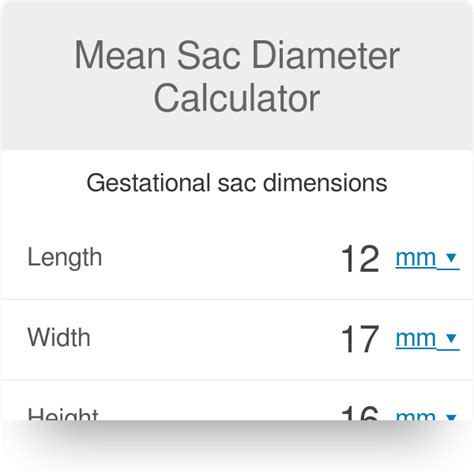Select the Length value field showing 12
The image size is (474, 474).
[x=360, y=259]
